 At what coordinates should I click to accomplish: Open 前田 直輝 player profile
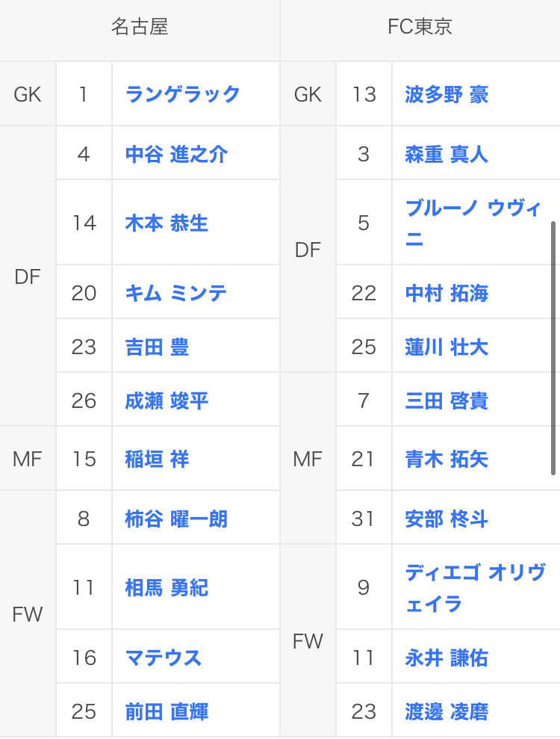[167, 711]
